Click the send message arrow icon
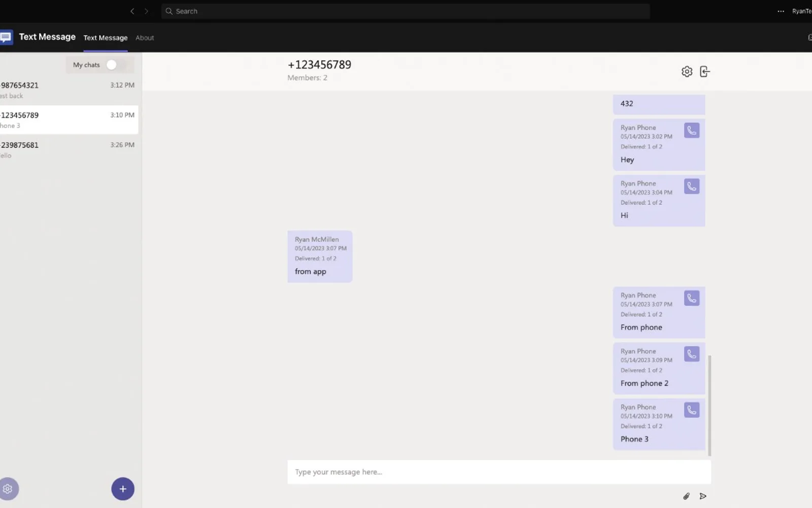This screenshot has width=812, height=508. click(x=703, y=496)
